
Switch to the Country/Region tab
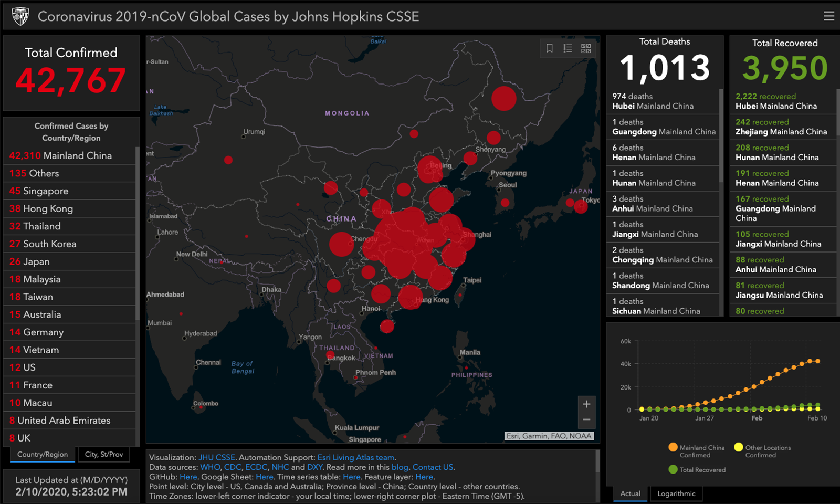[43, 455]
